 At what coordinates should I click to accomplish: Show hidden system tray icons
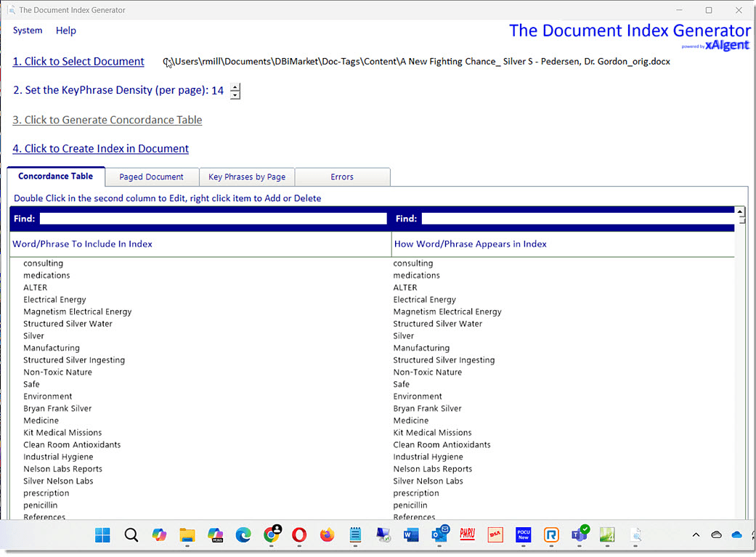pyautogui.click(x=696, y=534)
